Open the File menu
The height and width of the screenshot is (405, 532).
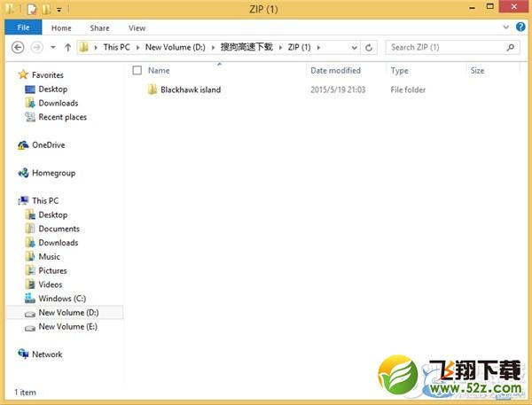click(23, 27)
